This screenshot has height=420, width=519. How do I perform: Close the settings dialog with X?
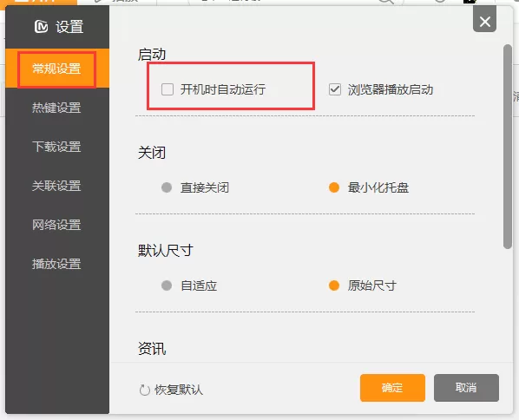click(x=484, y=22)
